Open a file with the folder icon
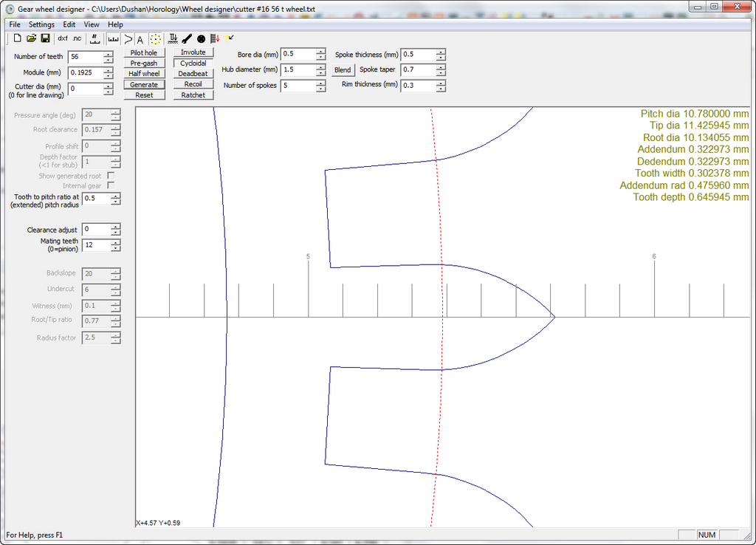The height and width of the screenshot is (545, 756). [x=32, y=38]
